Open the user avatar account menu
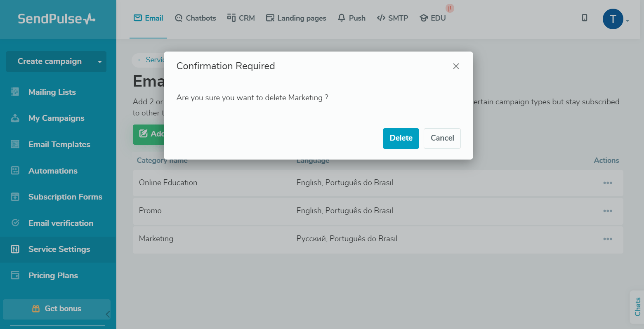The image size is (644, 329). [x=613, y=19]
